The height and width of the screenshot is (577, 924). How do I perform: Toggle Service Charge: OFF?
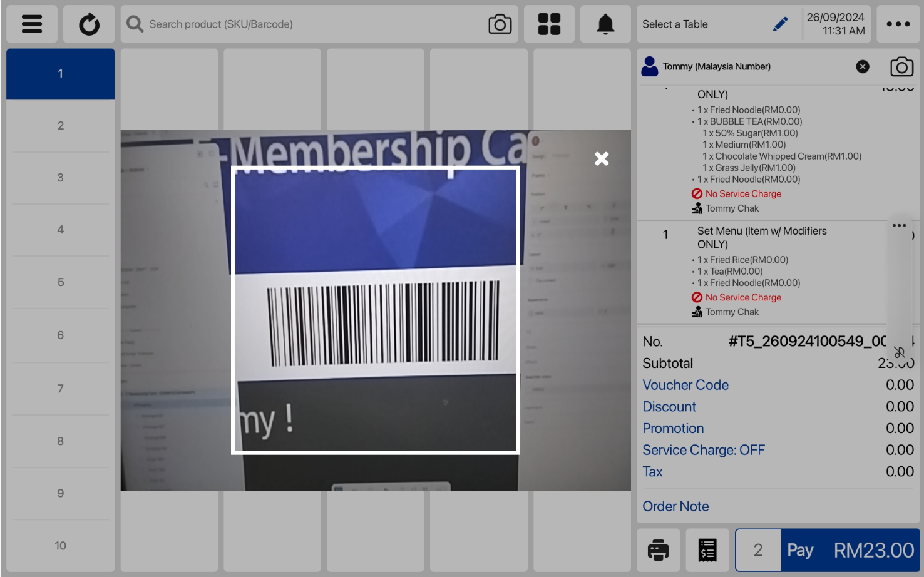click(703, 450)
